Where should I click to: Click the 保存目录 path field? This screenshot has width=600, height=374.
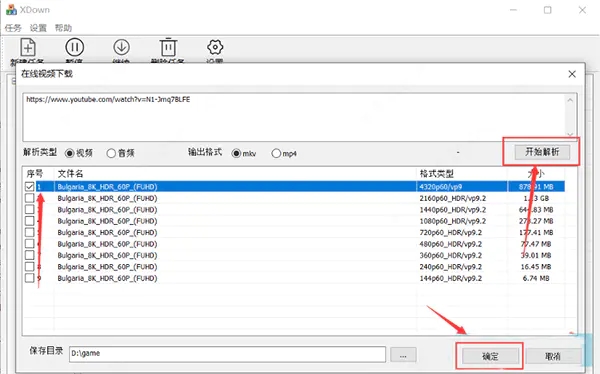coord(227,354)
